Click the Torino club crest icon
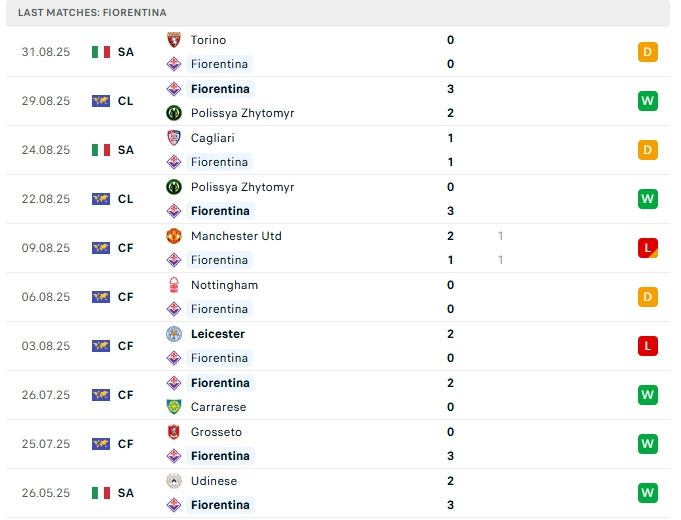 173,40
